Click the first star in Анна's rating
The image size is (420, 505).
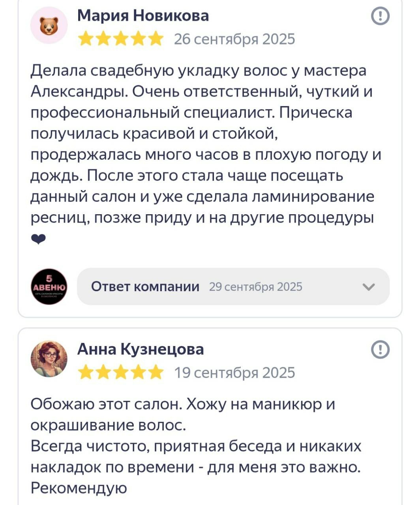[86, 372]
